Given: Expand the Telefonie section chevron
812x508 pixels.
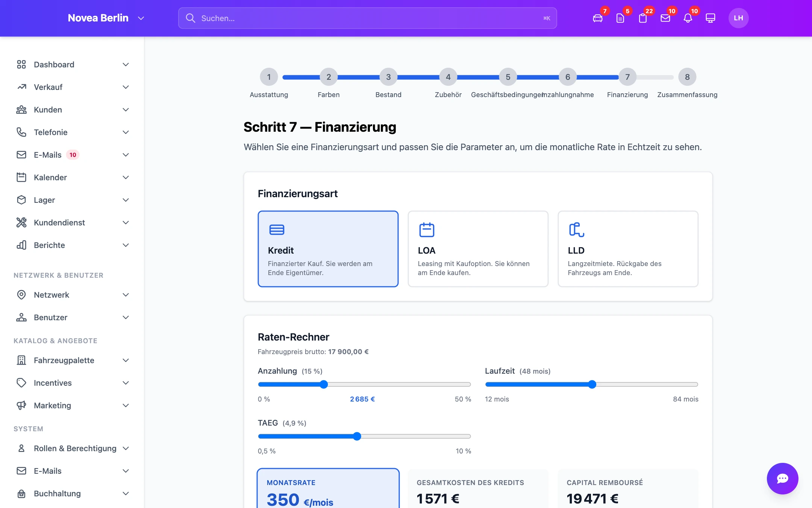Looking at the screenshot, I should (126, 132).
